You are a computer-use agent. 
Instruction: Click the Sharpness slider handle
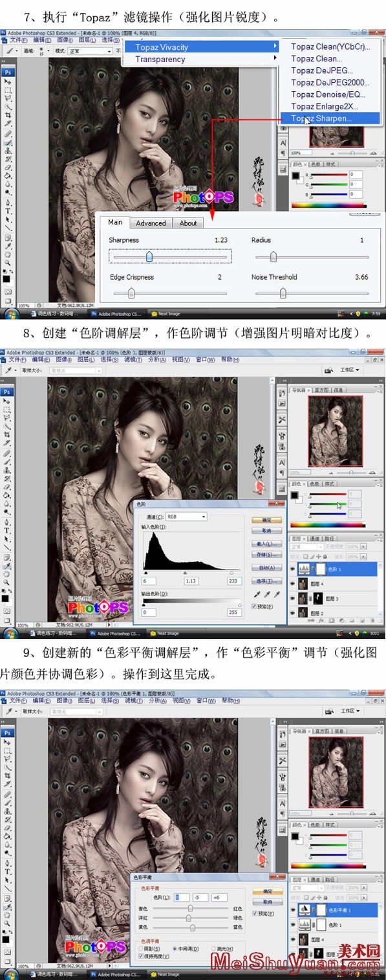[149, 256]
